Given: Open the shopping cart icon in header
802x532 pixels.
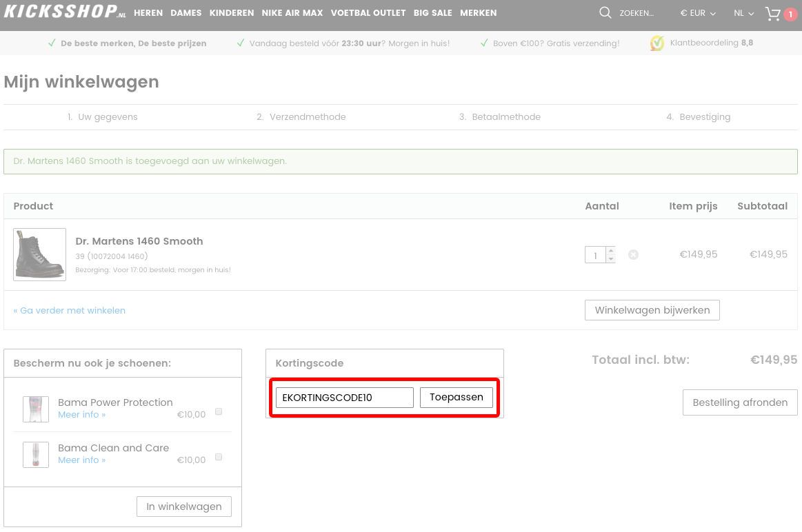Looking at the screenshot, I should coord(773,13).
